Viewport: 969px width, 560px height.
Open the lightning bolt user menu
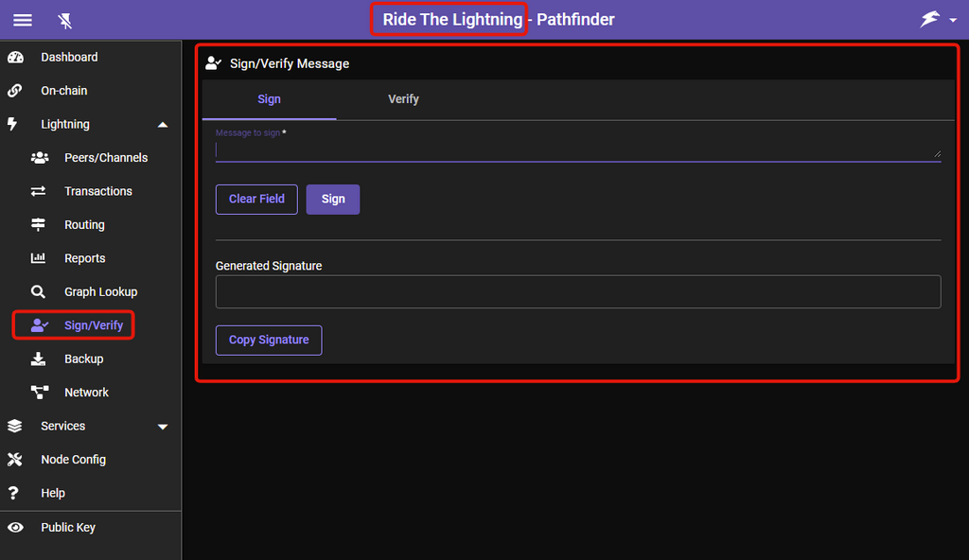pos(937,20)
